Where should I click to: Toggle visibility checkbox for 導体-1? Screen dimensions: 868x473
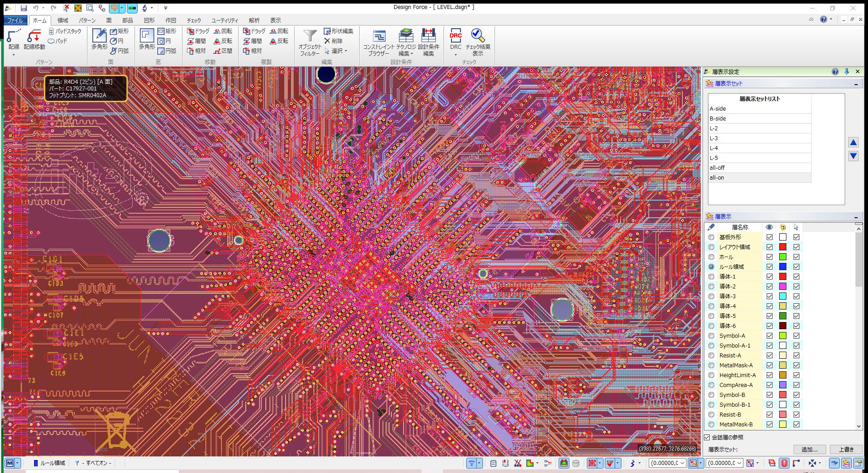pos(769,276)
